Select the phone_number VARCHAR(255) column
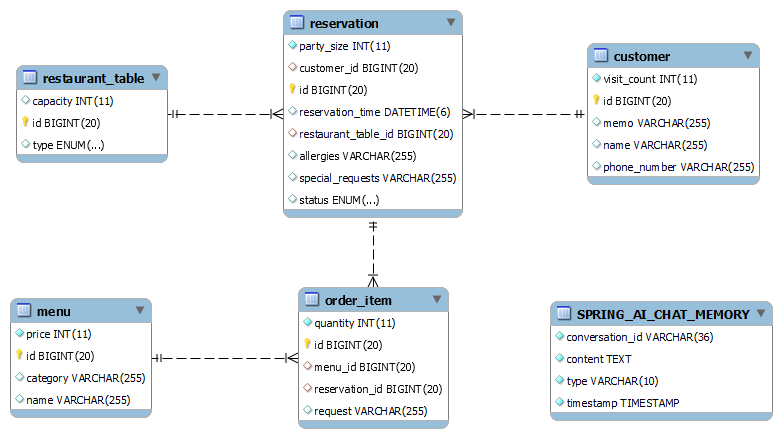This screenshot has width=782, height=438. click(x=678, y=167)
